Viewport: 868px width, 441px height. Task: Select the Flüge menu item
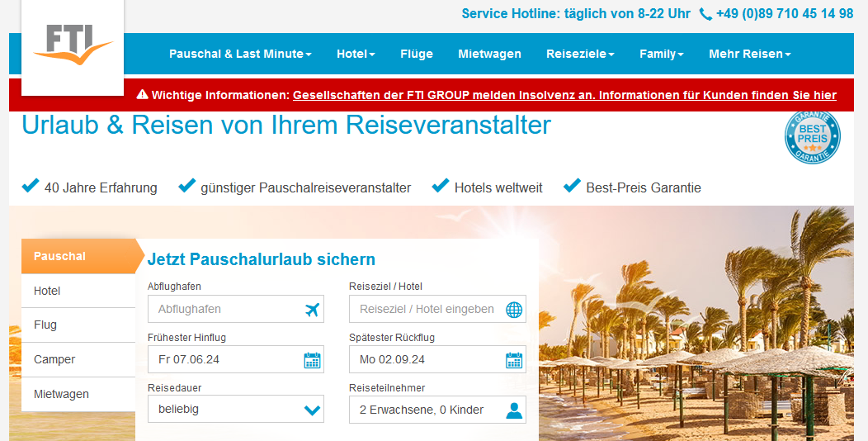[417, 54]
